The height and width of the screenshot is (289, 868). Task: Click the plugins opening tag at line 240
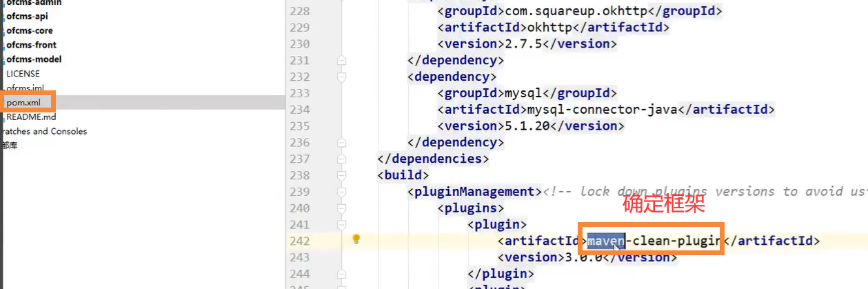pos(471,208)
